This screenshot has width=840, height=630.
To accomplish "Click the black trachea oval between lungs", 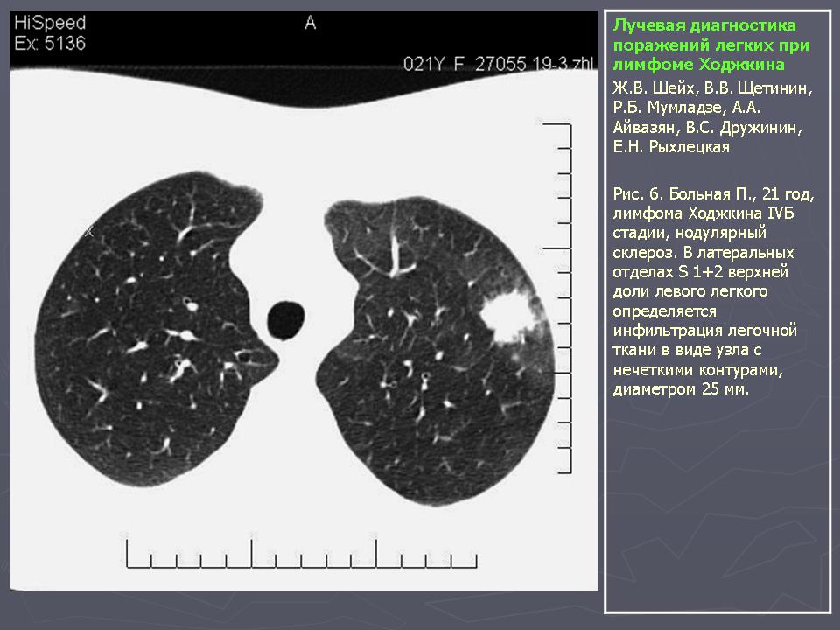I will 285,320.
